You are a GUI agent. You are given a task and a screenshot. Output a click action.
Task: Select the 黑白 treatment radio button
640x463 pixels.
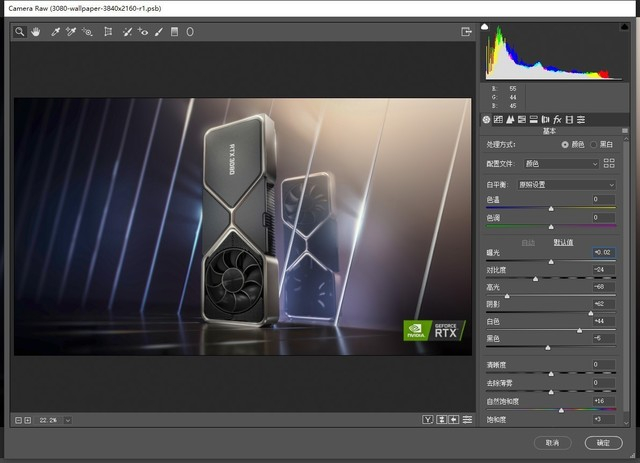point(594,144)
